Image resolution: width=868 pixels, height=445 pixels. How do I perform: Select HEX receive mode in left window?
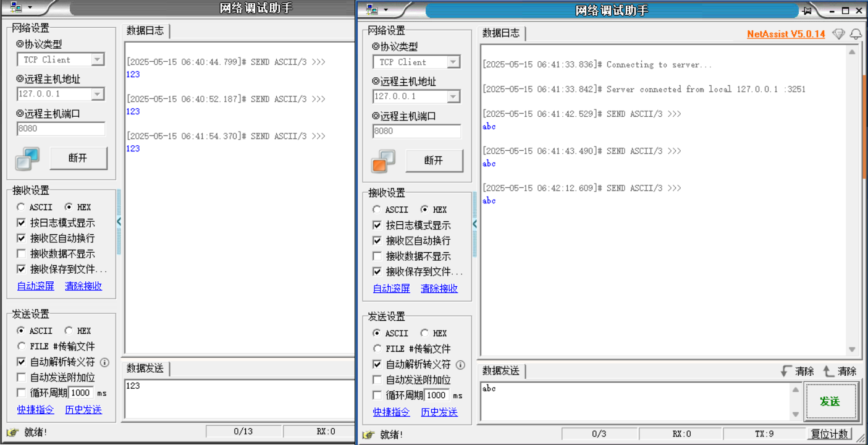coord(68,207)
